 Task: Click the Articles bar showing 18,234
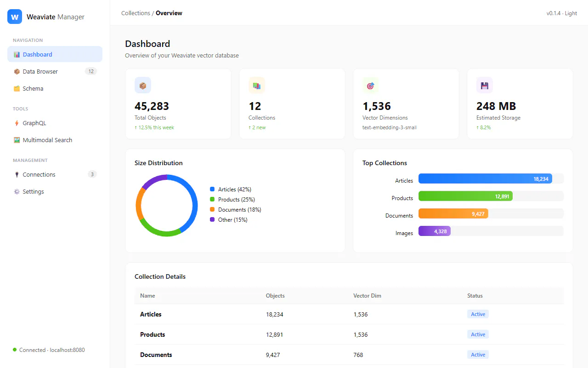click(485, 179)
